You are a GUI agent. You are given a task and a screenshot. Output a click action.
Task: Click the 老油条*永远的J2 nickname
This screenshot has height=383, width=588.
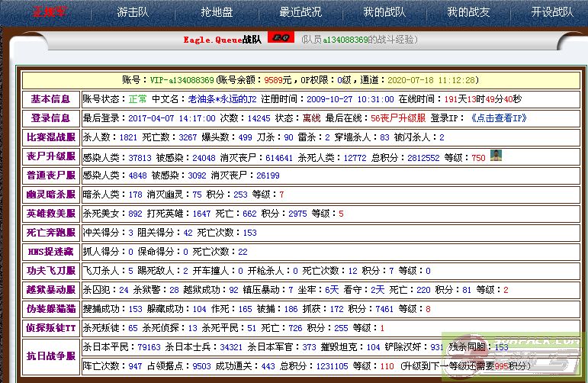click(222, 99)
